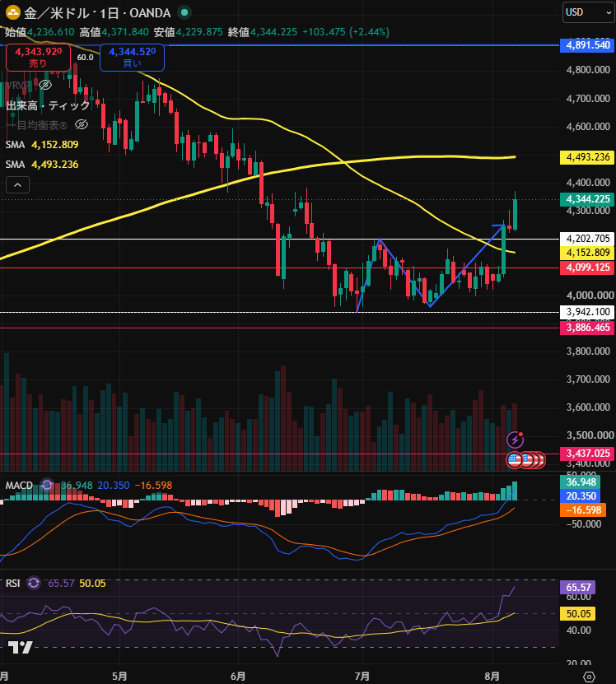Click the 4,600.000 price scale tick
The width and height of the screenshot is (616, 684).
pyautogui.click(x=588, y=127)
